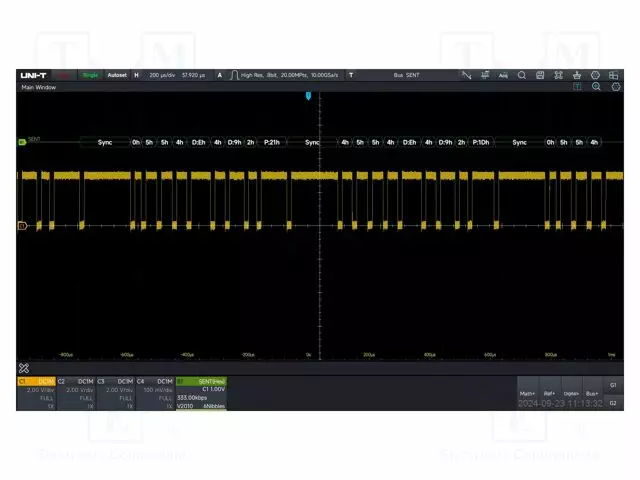Select the Math+ tab
The width and height of the screenshot is (640, 480).
(528, 393)
